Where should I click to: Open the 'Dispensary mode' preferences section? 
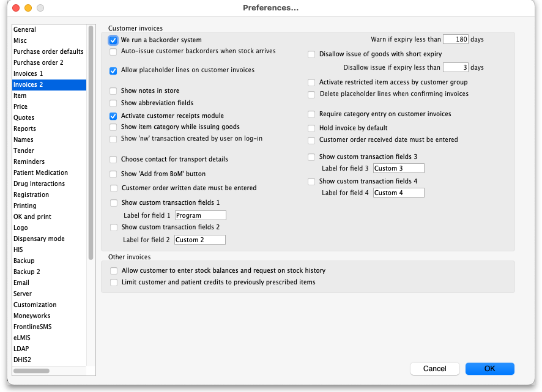coord(39,239)
